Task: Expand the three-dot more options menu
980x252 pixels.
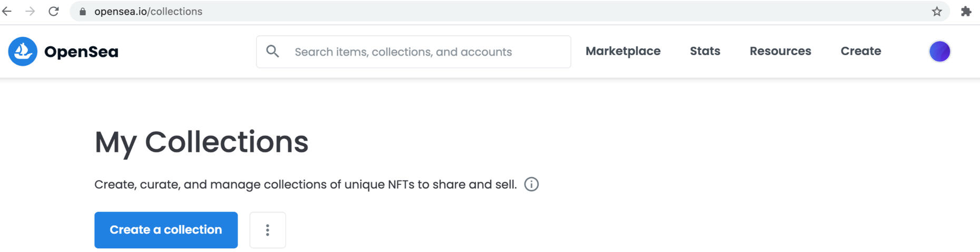Action: (x=268, y=230)
